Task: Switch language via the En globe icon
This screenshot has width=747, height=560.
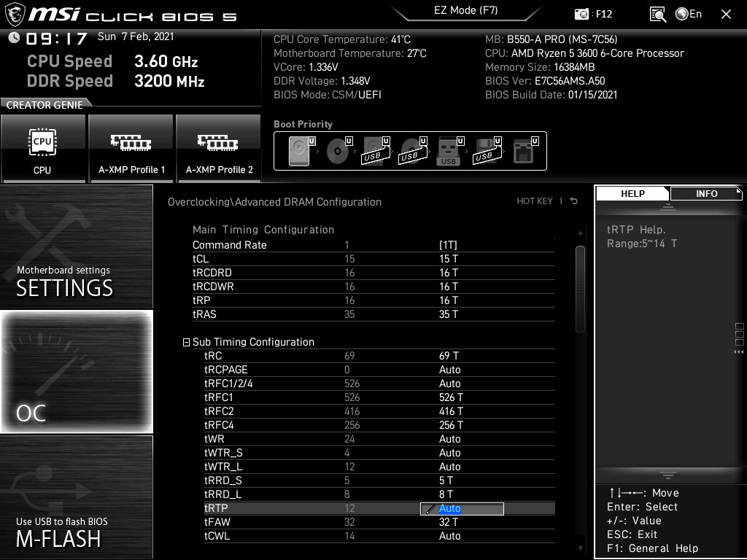Action: [x=681, y=13]
